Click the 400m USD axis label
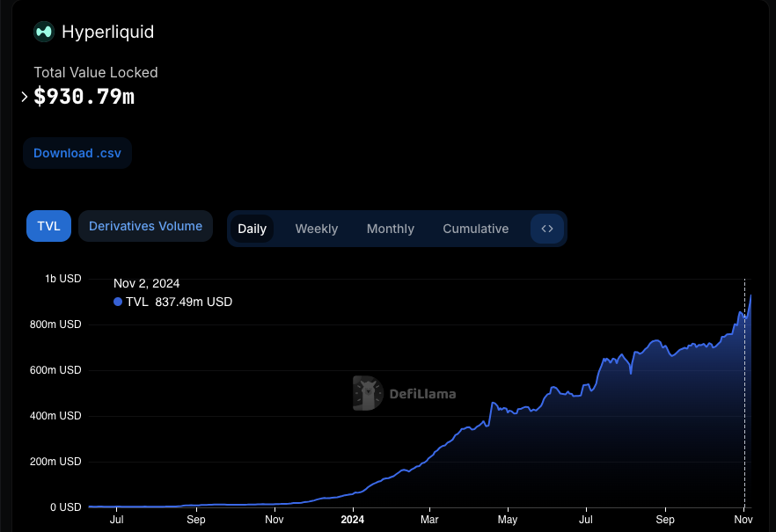Image resolution: width=776 pixels, height=532 pixels. pos(55,416)
